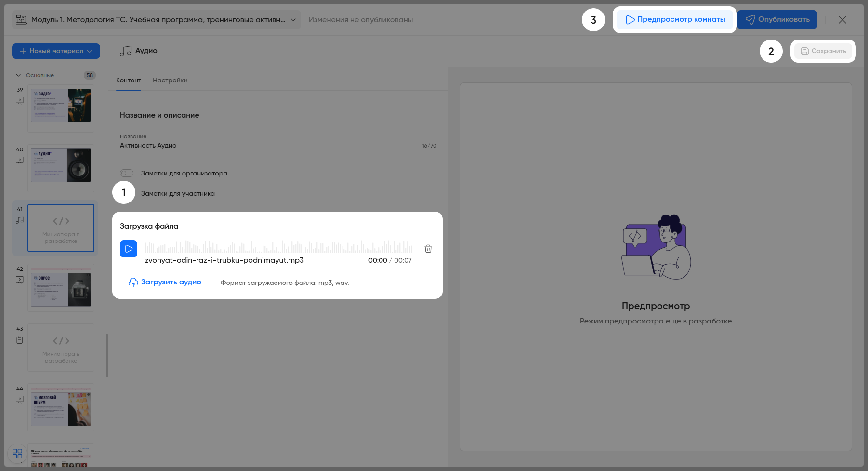This screenshot has height=471, width=868.
Task: Click the presentation icon under slide 39
Action: coord(20,101)
